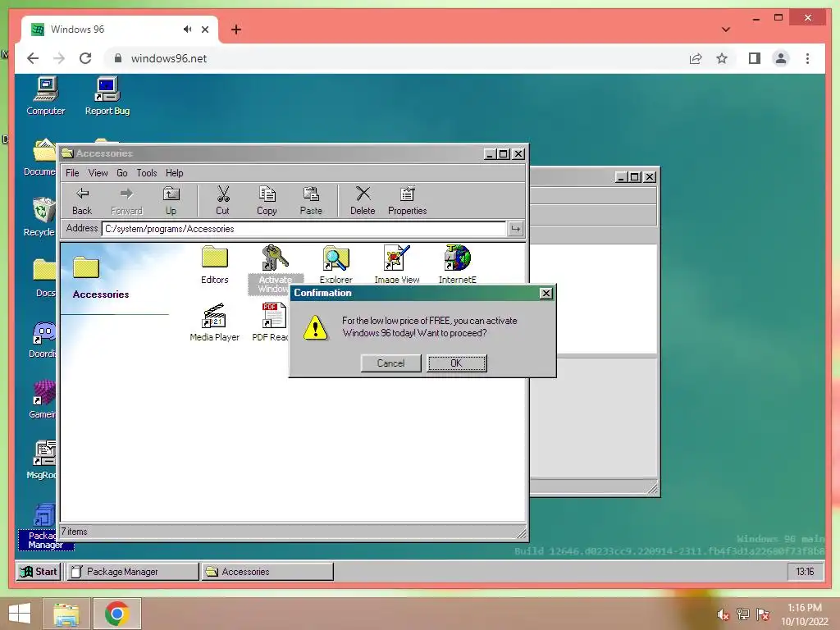The height and width of the screenshot is (630, 840).
Task: Open Chrome three-dot menu
Action: point(807,58)
